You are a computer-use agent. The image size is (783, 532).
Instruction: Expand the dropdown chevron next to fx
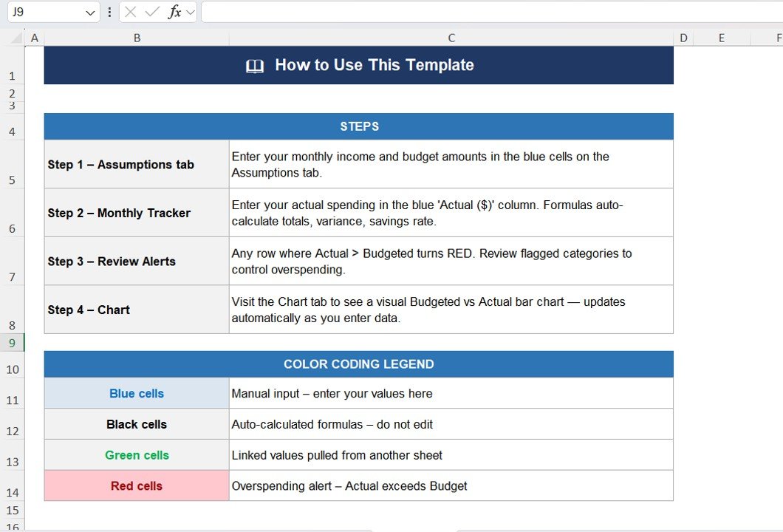(x=191, y=12)
